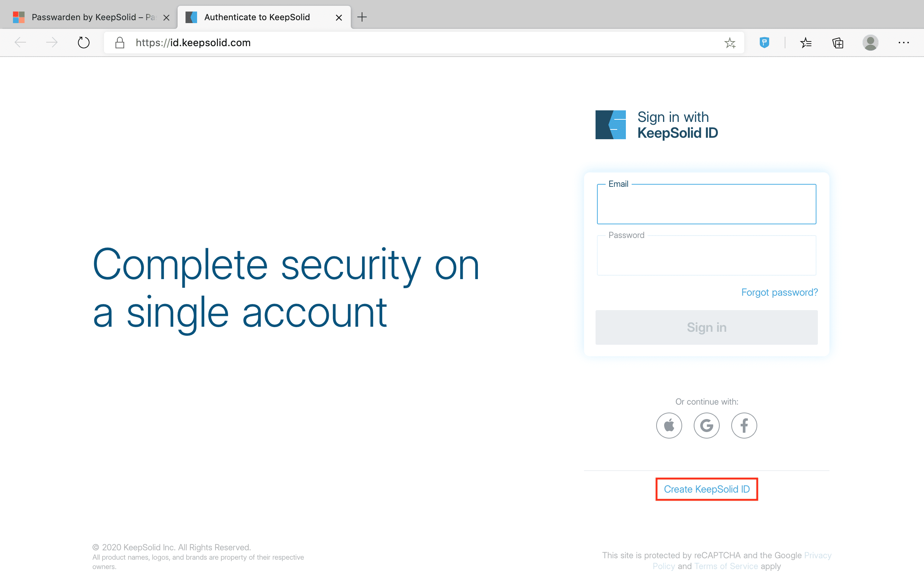Open the browser profile avatar
Viewport: 924px width, 577px height.
870,43
